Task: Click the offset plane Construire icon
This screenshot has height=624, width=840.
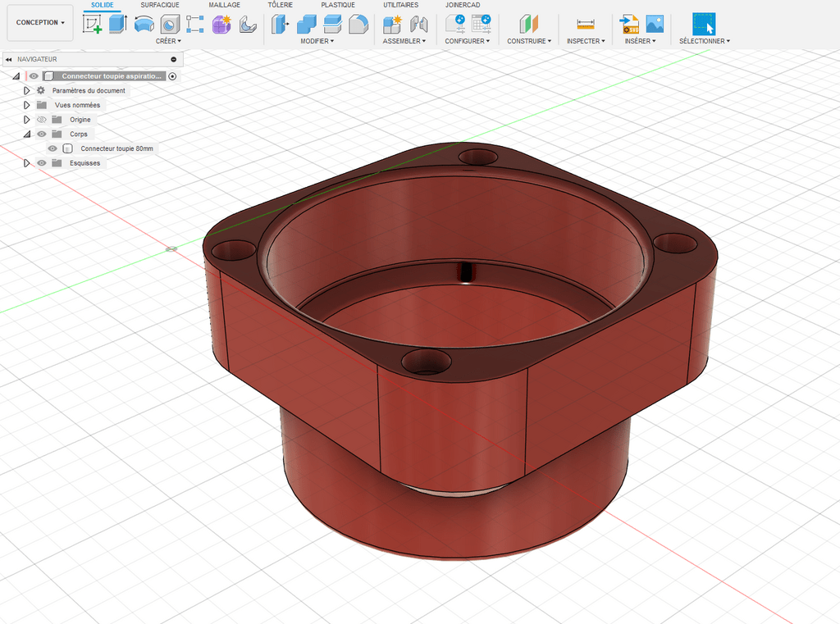Action: 529,24
